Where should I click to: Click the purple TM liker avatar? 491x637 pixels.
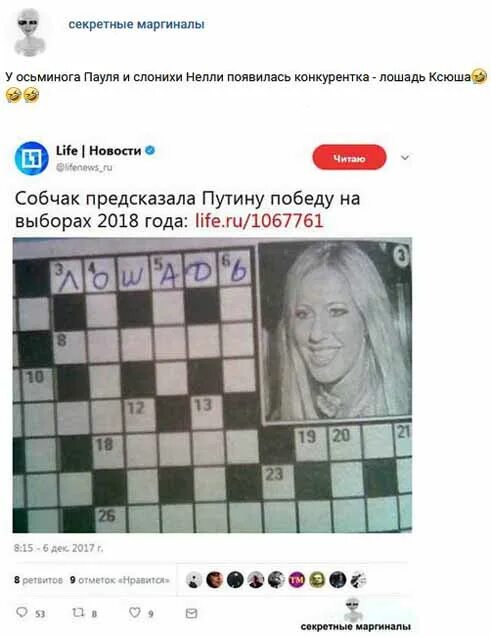[296, 580]
